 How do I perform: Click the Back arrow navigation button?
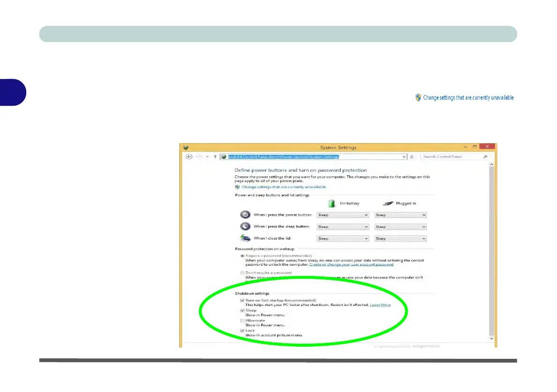(x=189, y=157)
